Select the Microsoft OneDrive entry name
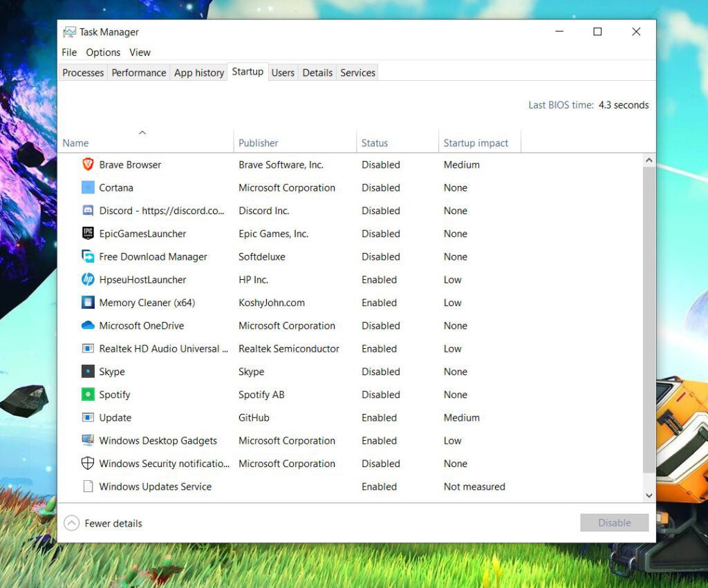Image resolution: width=708 pixels, height=588 pixels. (142, 326)
